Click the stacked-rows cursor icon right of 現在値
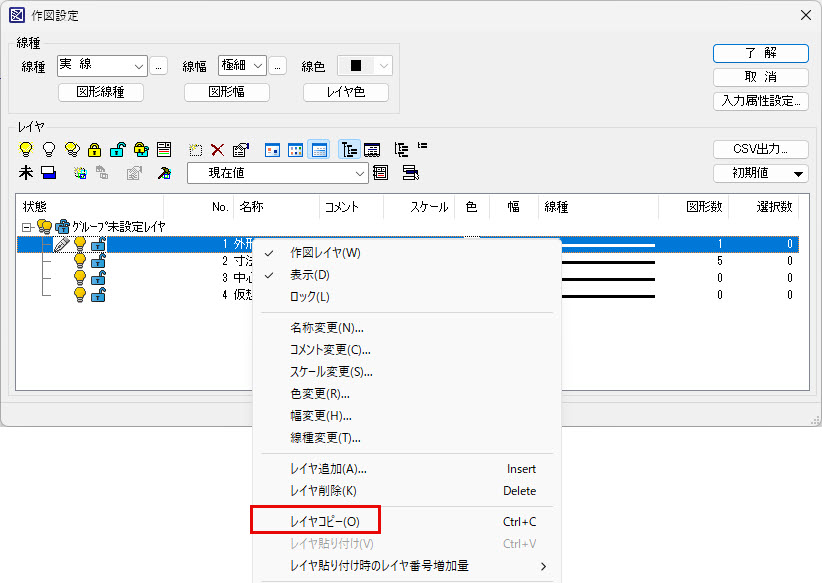822x583 pixels. [410, 172]
